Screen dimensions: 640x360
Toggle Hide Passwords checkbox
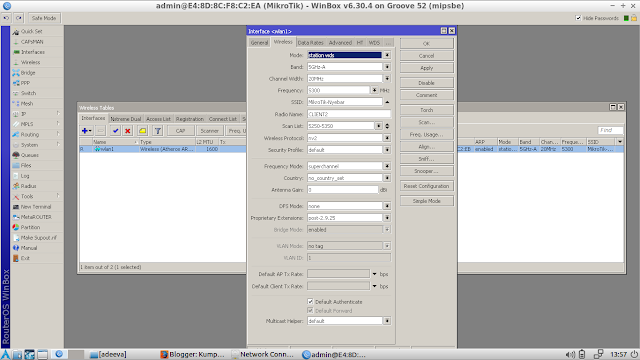(578, 18)
